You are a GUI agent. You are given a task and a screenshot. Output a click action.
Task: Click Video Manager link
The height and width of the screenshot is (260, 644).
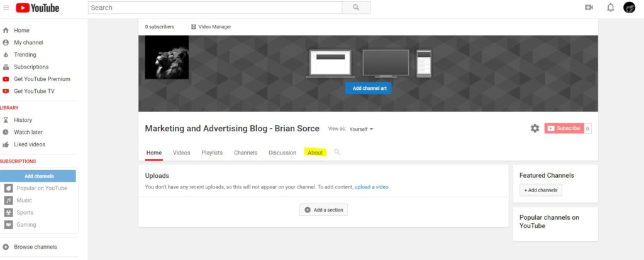(x=214, y=26)
